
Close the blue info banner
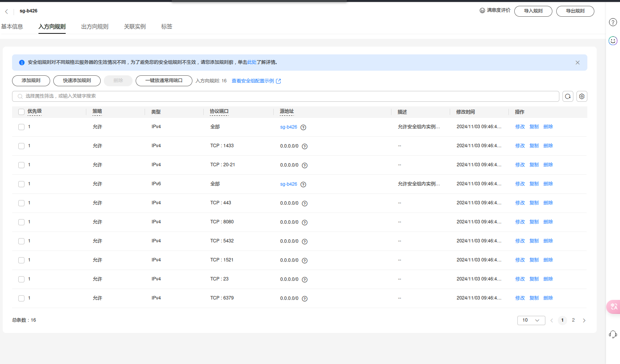point(577,63)
